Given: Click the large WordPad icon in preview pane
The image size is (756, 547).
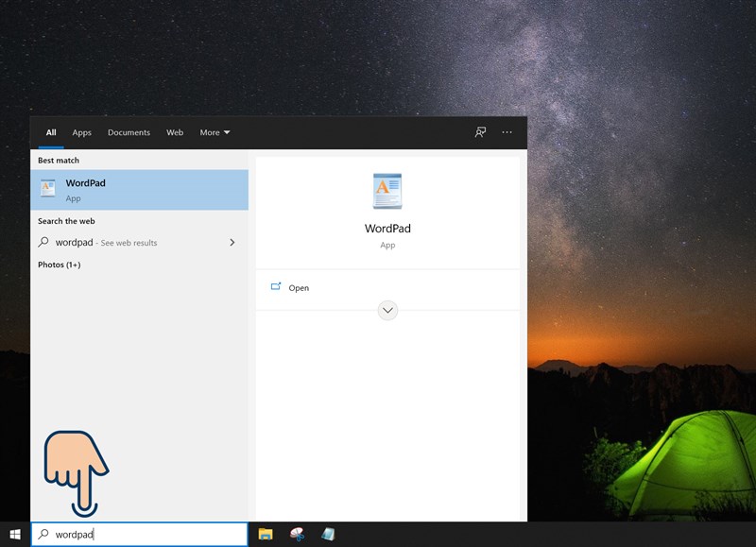Looking at the screenshot, I should pos(387,191).
